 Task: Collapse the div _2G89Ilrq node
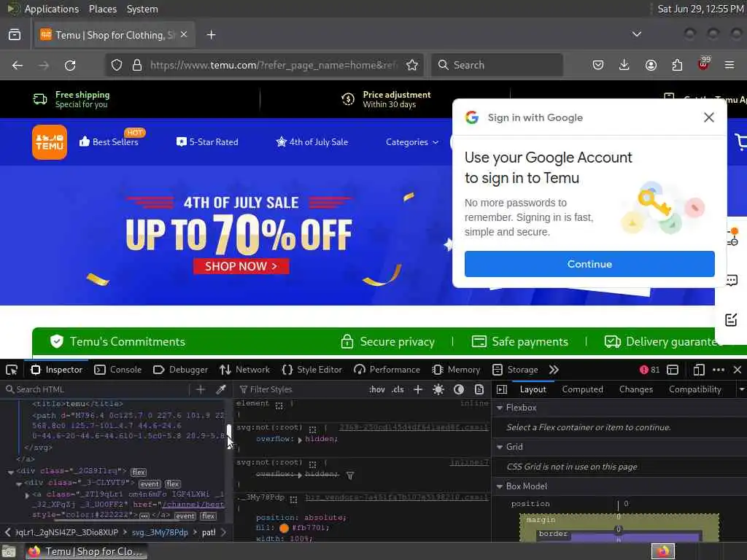tap(10, 472)
